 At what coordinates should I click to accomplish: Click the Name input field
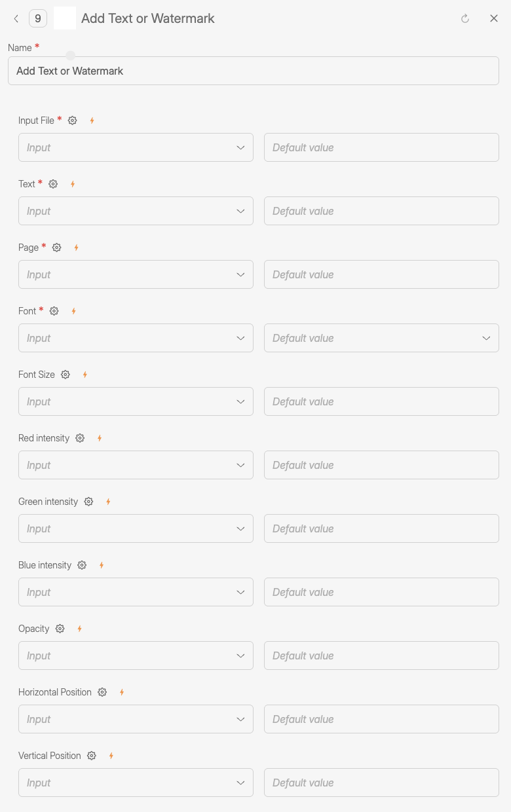click(254, 71)
